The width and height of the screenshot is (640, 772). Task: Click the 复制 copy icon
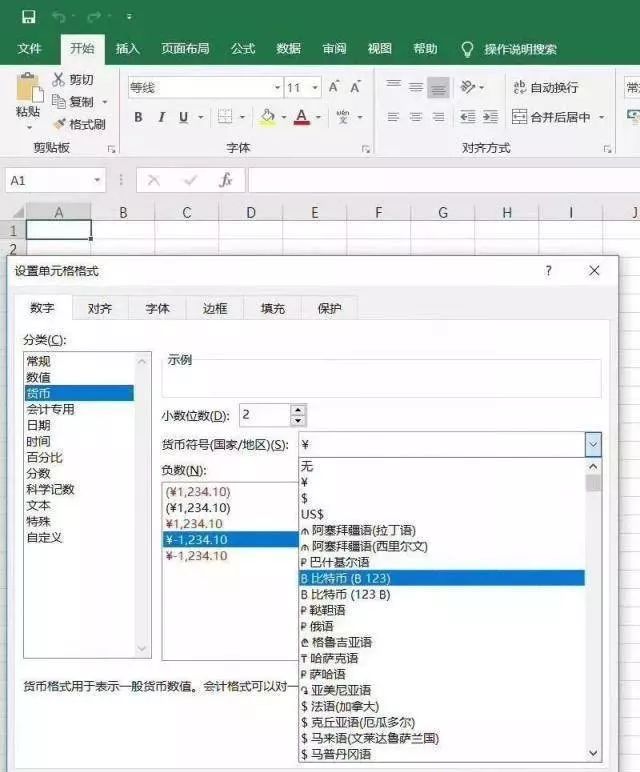pyautogui.click(x=59, y=101)
